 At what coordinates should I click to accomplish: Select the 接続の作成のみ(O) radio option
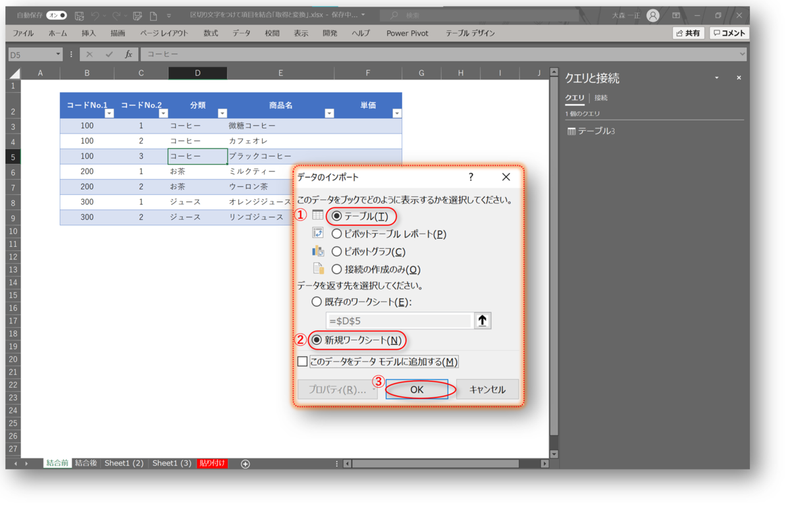click(x=336, y=269)
